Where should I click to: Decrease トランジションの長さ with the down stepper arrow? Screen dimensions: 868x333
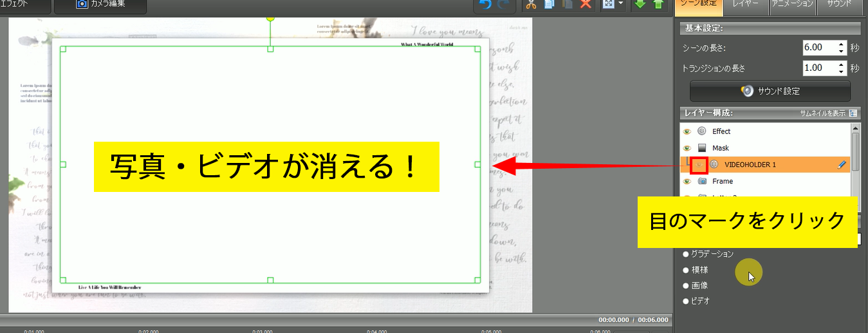(842, 71)
